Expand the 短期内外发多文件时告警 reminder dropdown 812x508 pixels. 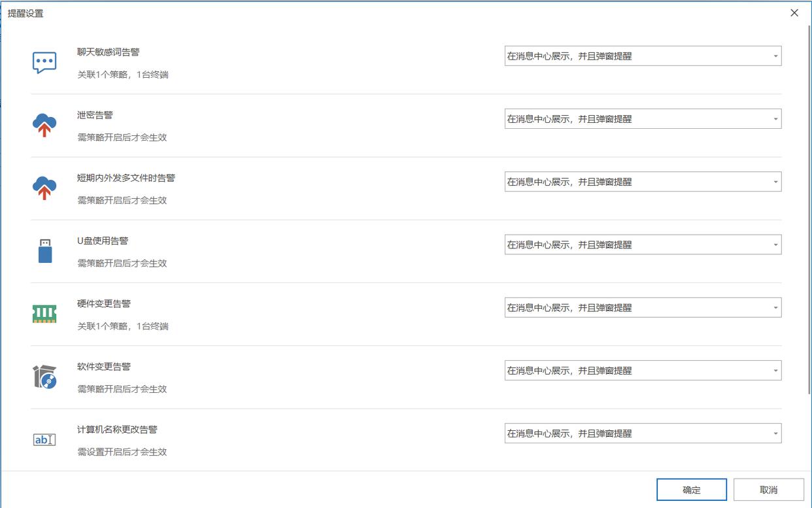click(643, 182)
